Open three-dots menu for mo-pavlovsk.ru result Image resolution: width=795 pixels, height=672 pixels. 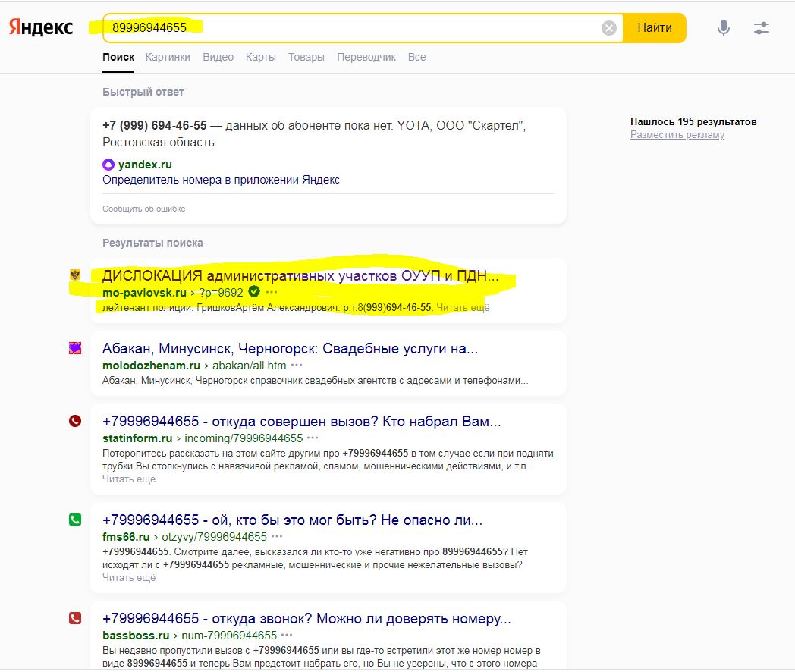(x=272, y=292)
